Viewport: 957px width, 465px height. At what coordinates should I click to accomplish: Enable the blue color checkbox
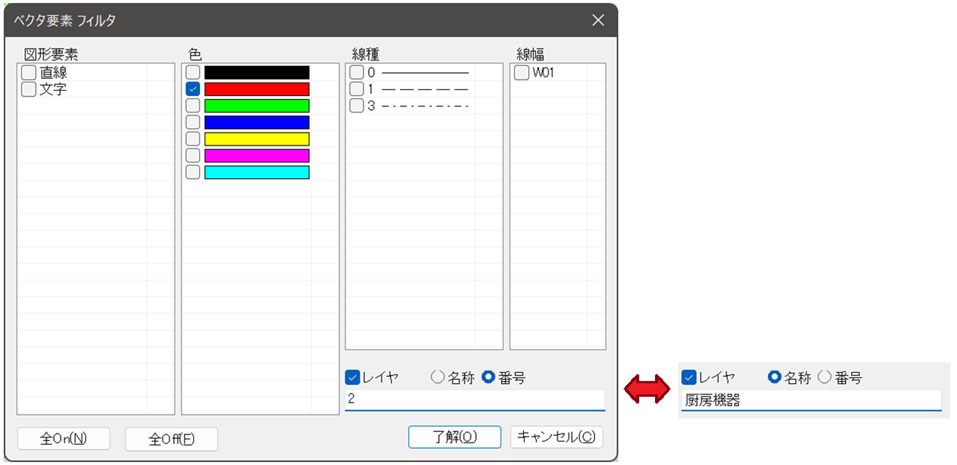[193, 122]
